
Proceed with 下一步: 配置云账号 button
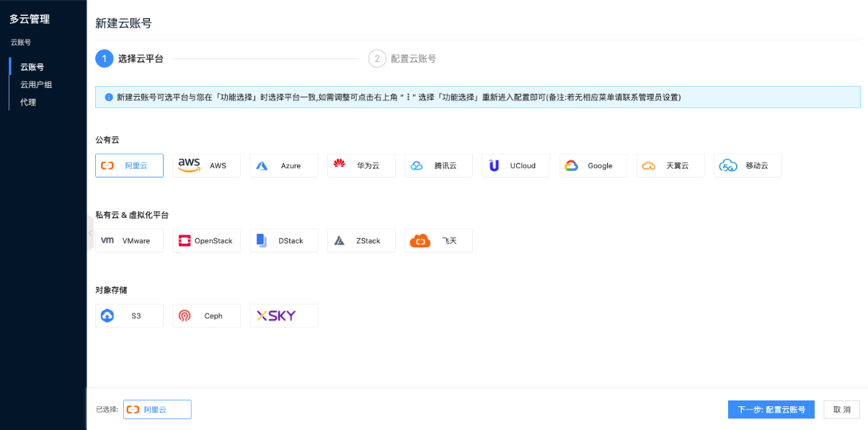(x=771, y=409)
